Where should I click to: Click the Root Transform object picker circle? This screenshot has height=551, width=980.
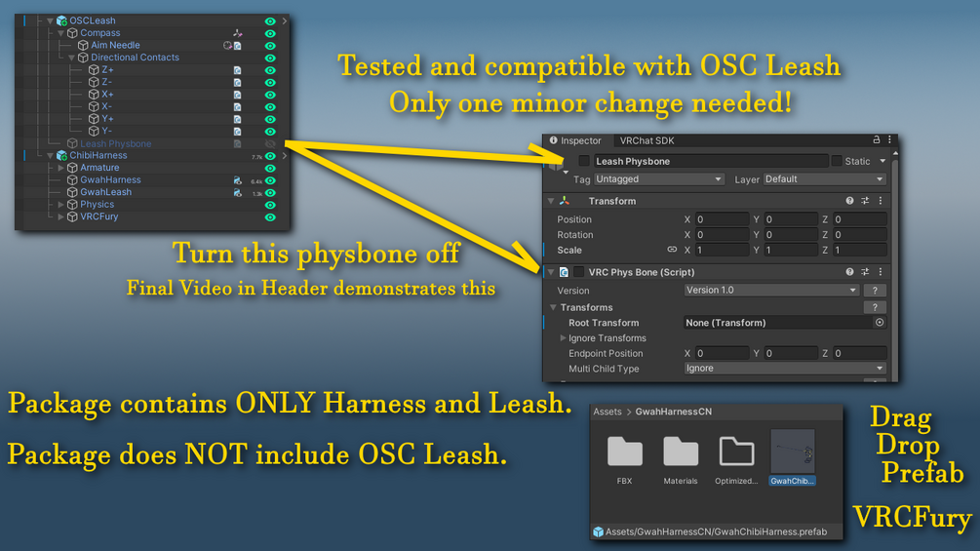pos(880,323)
